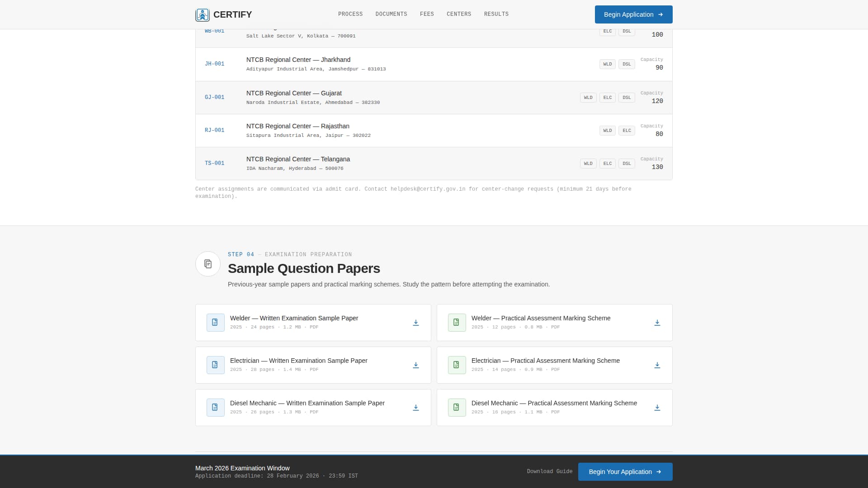The width and height of the screenshot is (868, 488).
Task: Click the blue document icon for Diesel Mechanic paper
Action: (215, 408)
